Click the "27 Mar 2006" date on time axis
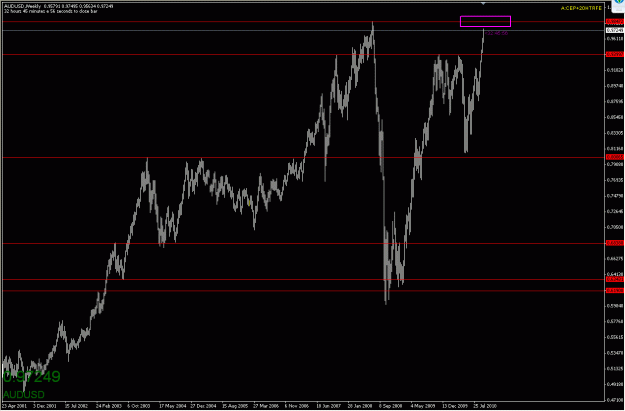625x411 pixels. click(x=265, y=405)
